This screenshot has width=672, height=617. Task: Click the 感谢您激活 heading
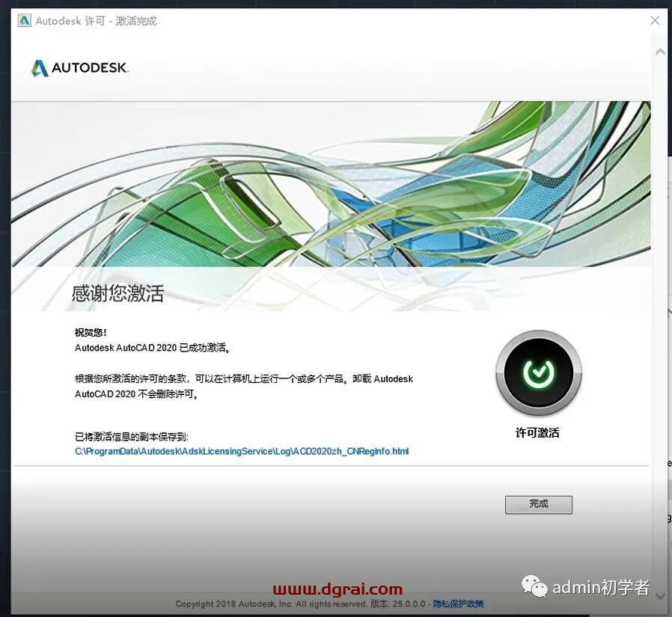[117, 293]
